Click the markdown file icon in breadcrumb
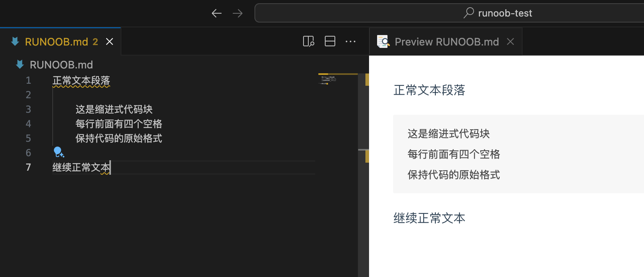This screenshot has width=644, height=277. pyautogui.click(x=20, y=64)
